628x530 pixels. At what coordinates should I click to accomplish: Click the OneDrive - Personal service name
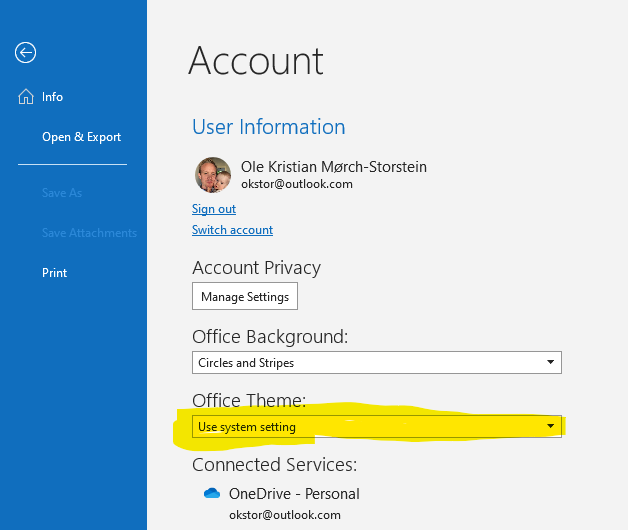click(x=294, y=493)
